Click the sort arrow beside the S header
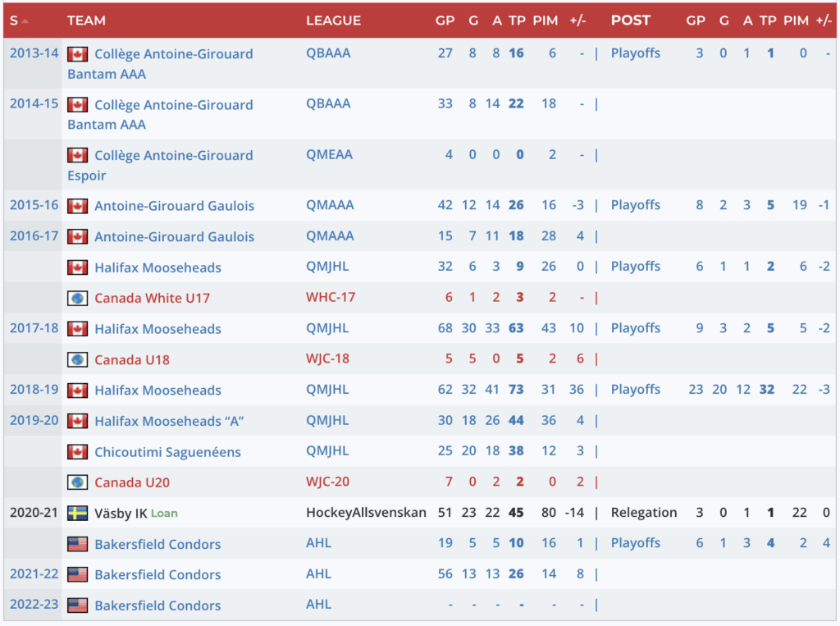Image resolution: width=840 pixels, height=626 pixels. [x=25, y=21]
